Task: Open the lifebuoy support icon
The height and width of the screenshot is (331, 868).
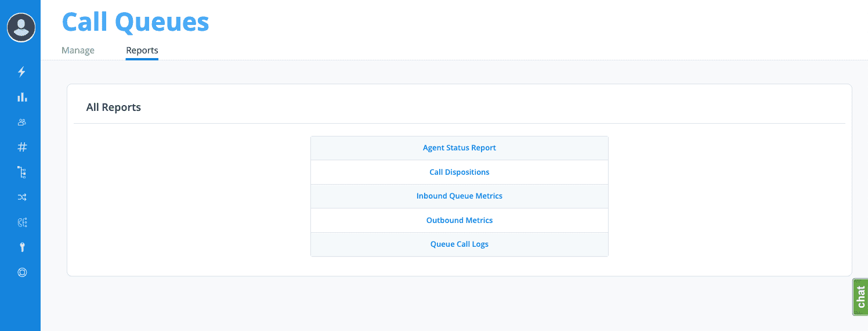Action: (x=22, y=272)
